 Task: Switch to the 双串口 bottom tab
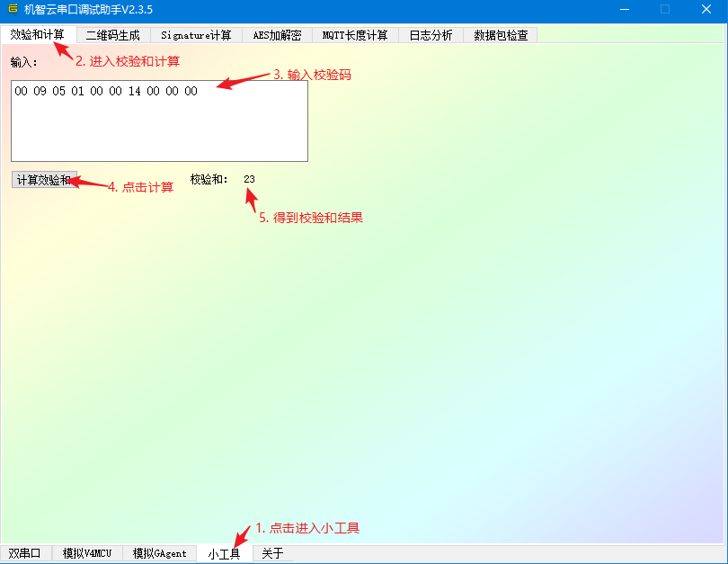25,553
